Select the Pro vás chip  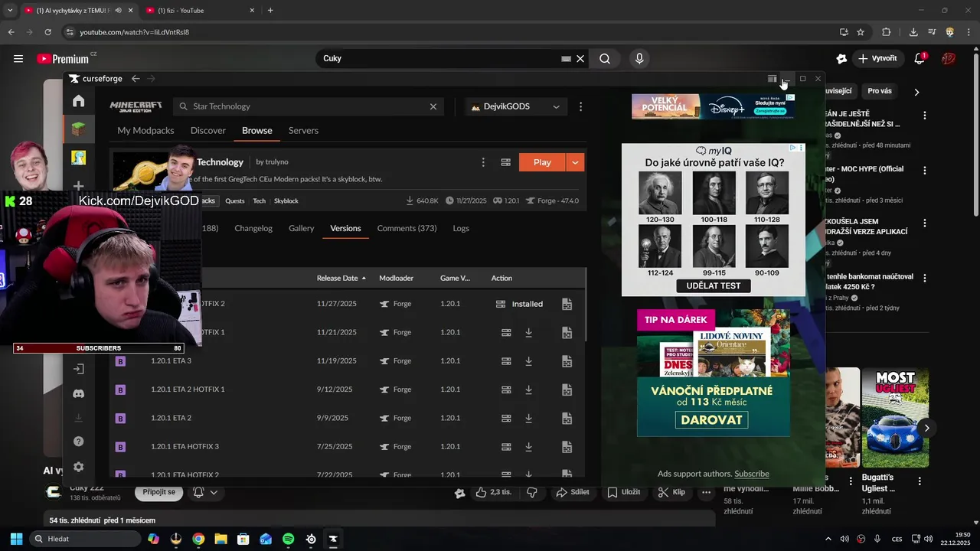point(880,91)
